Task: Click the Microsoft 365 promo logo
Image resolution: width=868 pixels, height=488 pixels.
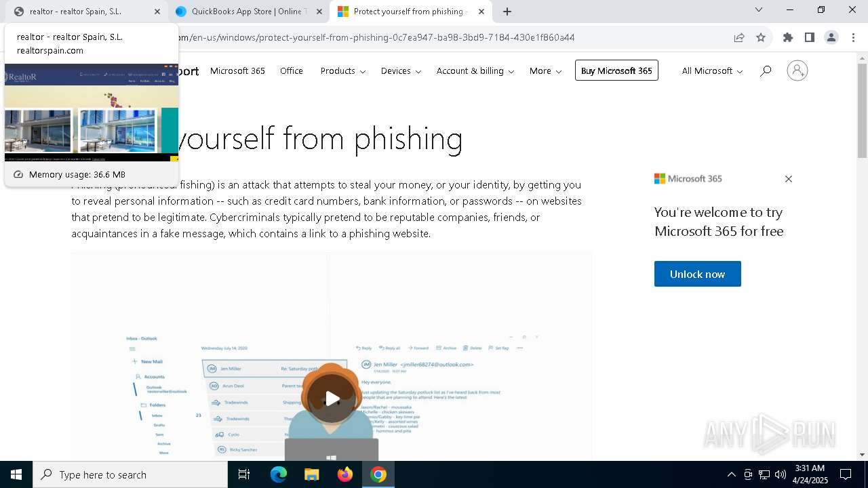Action: [688, 179]
